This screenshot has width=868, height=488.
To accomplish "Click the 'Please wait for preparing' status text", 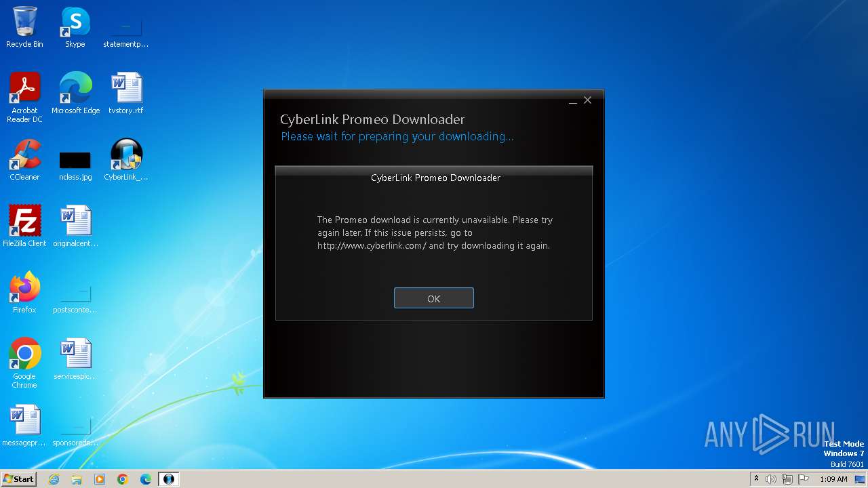I will (397, 136).
